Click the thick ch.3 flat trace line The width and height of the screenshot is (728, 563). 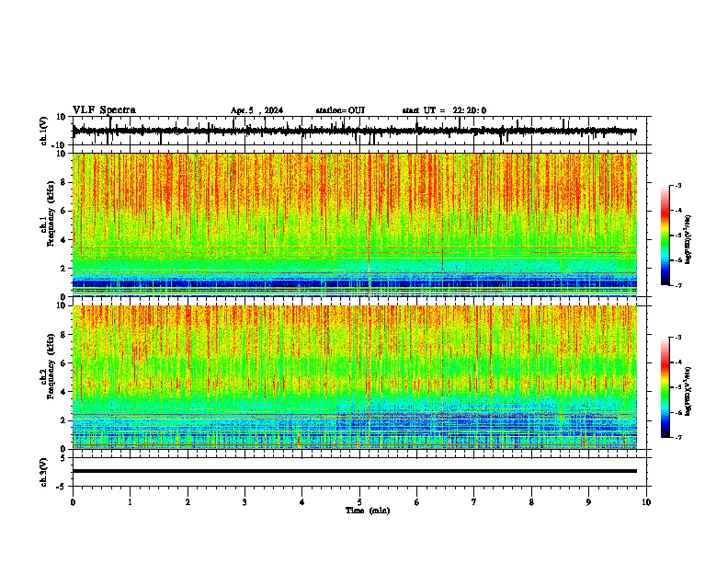coord(354,471)
